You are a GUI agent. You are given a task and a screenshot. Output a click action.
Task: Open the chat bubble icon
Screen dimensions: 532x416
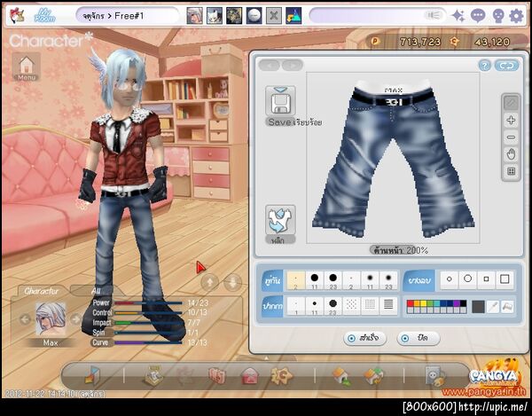coord(478,16)
